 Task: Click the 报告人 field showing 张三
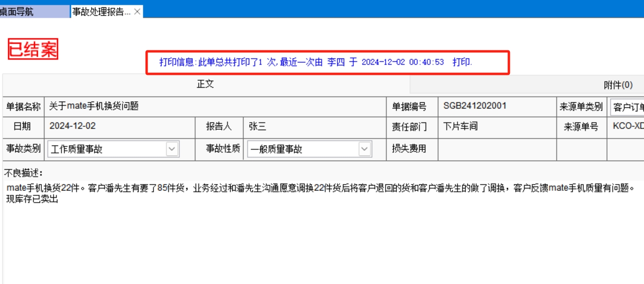tap(314, 127)
